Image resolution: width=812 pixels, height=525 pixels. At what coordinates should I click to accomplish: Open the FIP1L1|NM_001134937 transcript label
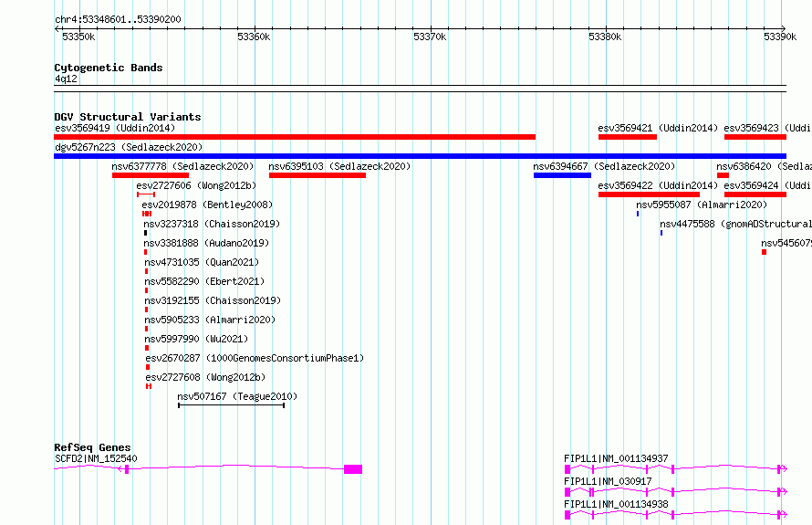[x=616, y=458]
